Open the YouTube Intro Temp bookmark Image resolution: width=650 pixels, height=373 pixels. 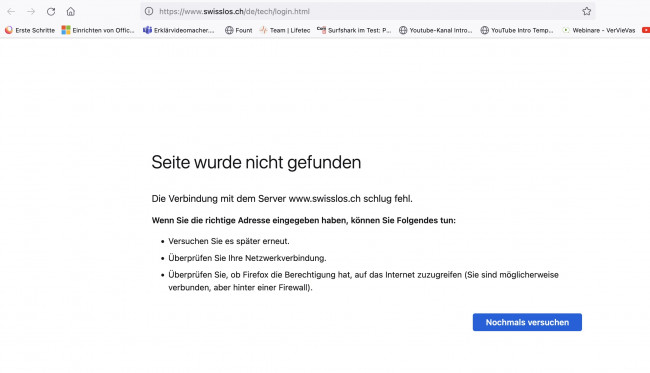[517, 30]
